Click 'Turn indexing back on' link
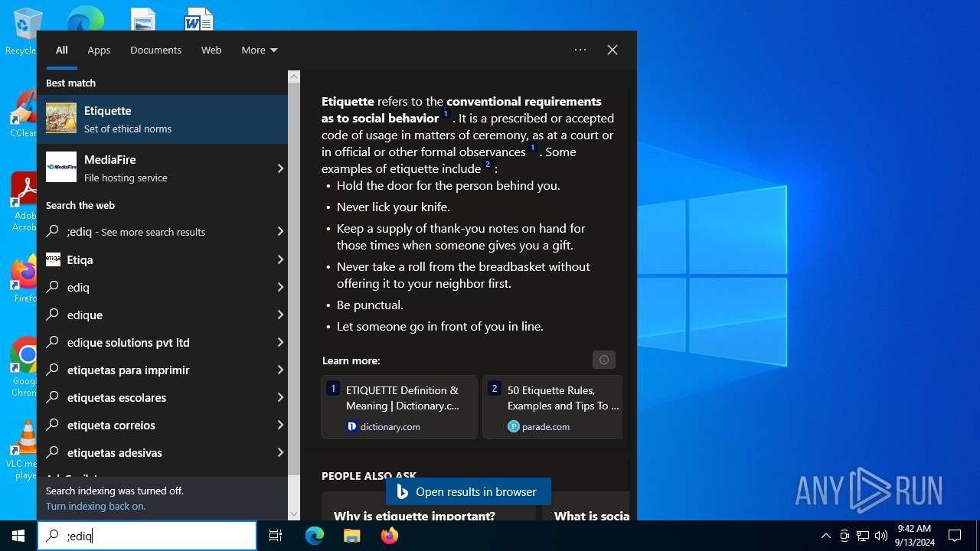980x551 pixels. coord(96,506)
